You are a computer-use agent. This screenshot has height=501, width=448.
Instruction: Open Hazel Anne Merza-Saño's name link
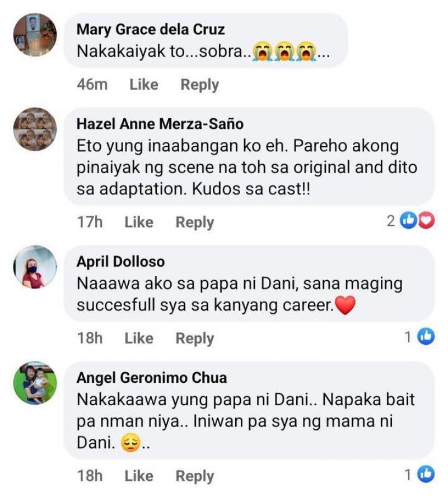[160, 123]
